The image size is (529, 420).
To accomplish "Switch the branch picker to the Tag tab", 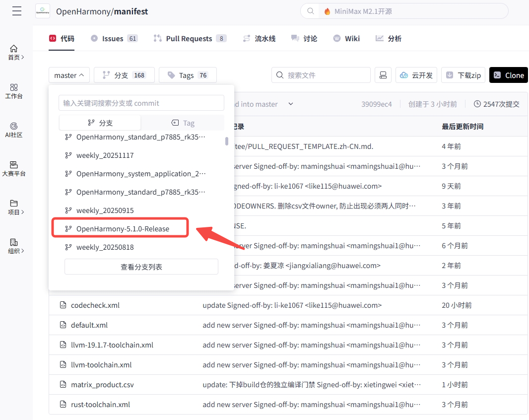I will (183, 123).
